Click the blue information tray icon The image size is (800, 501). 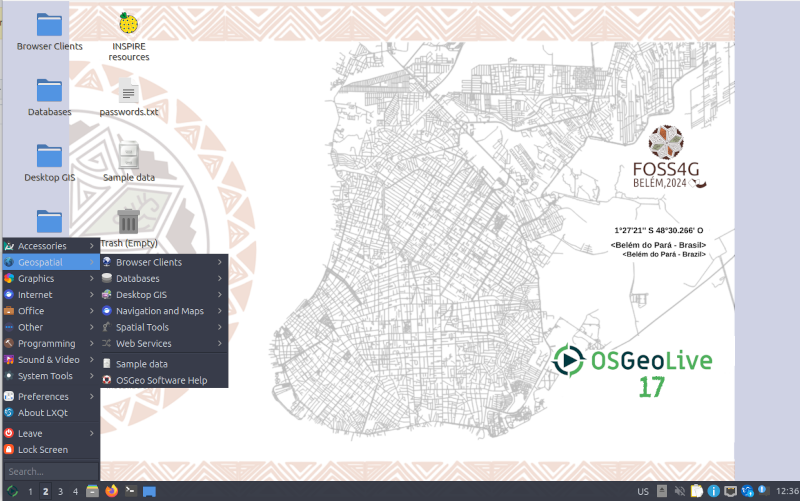[x=714, y=491]
